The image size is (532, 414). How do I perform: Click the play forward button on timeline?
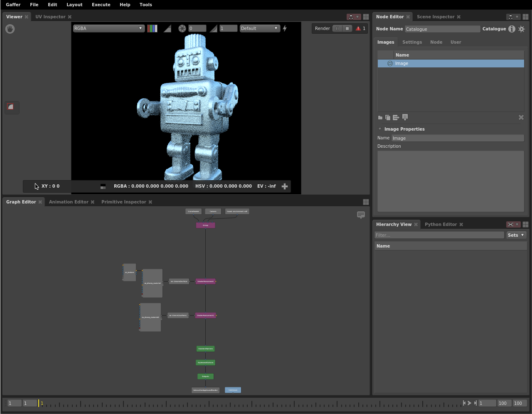[x=470, y=403]
